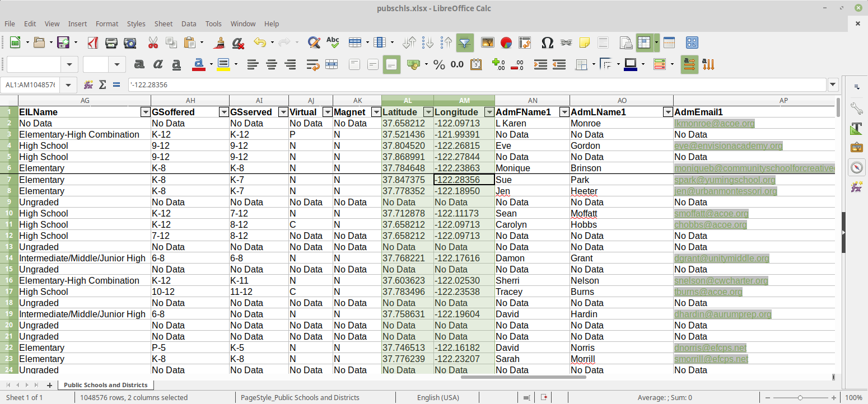Click the Print icon in toolbar
Image resolution: width=868 pixels, height=404 pixels.
pos(111,43)
